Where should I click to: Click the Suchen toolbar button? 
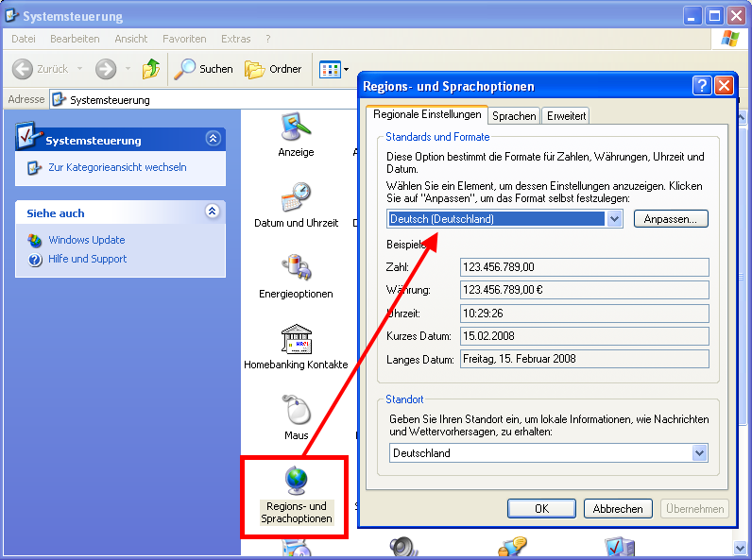click(x=203, y=69)
